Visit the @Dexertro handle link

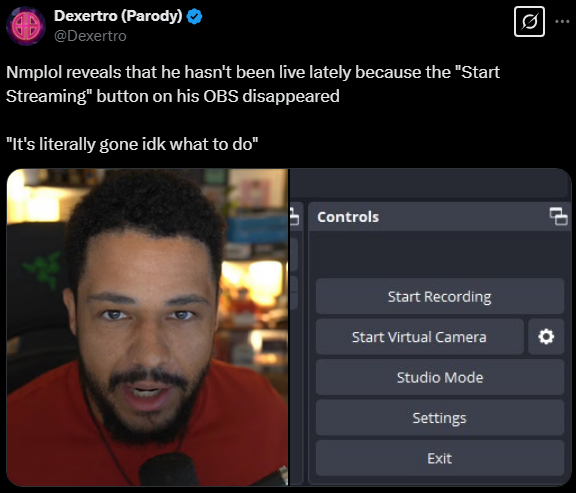[90, 36]
